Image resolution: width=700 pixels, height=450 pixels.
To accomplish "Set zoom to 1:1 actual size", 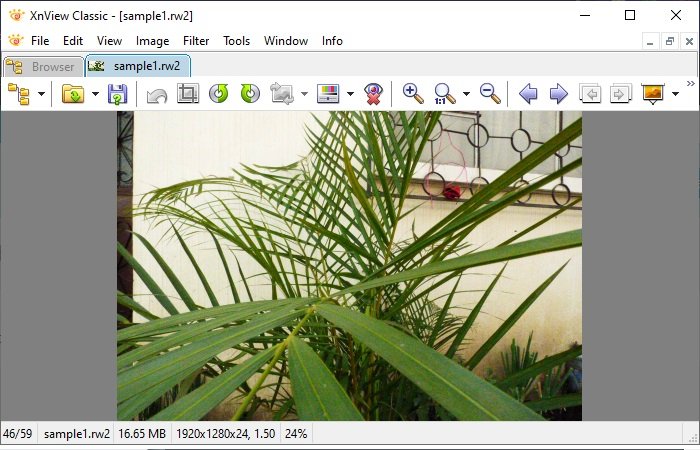I will pyautogui.click(x=444, y=94).
